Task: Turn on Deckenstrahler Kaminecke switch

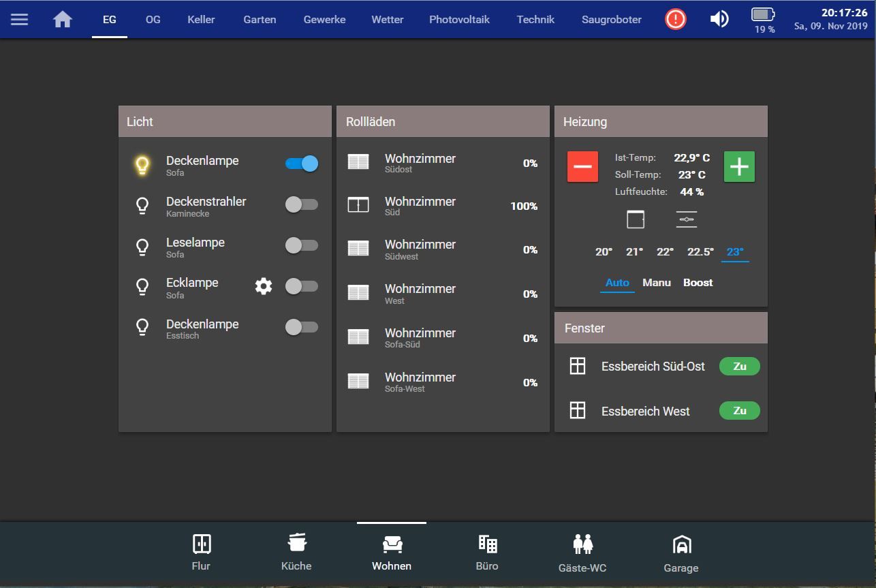Action: pyautogui.click(x=301, y=204)
